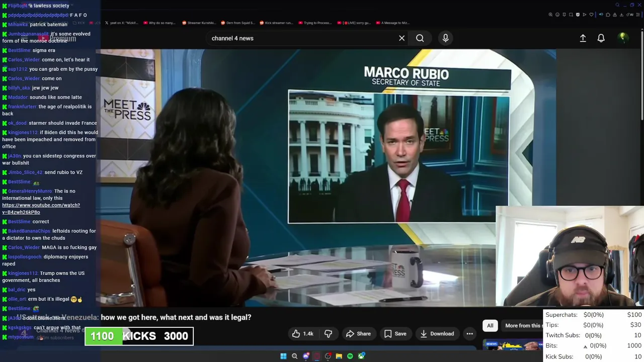The width and height of the screenshot is (644, 362).
Task: Dislike the video
Action: [328, 333]
